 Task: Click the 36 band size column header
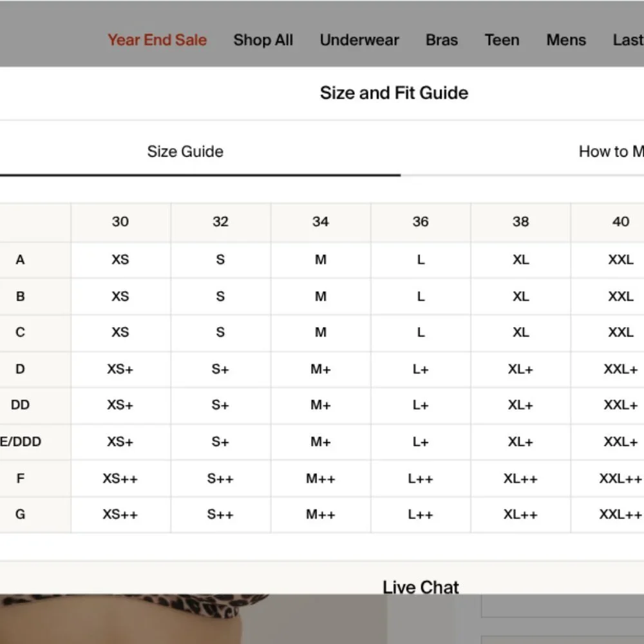click(421, 222)
